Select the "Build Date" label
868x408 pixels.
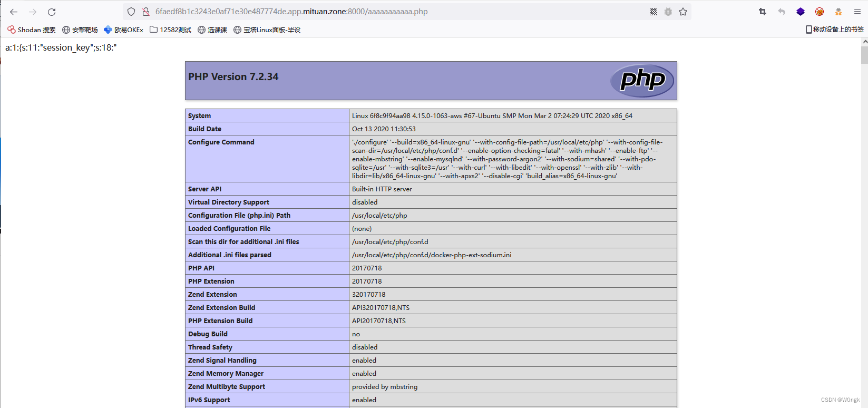coord(204,129)
